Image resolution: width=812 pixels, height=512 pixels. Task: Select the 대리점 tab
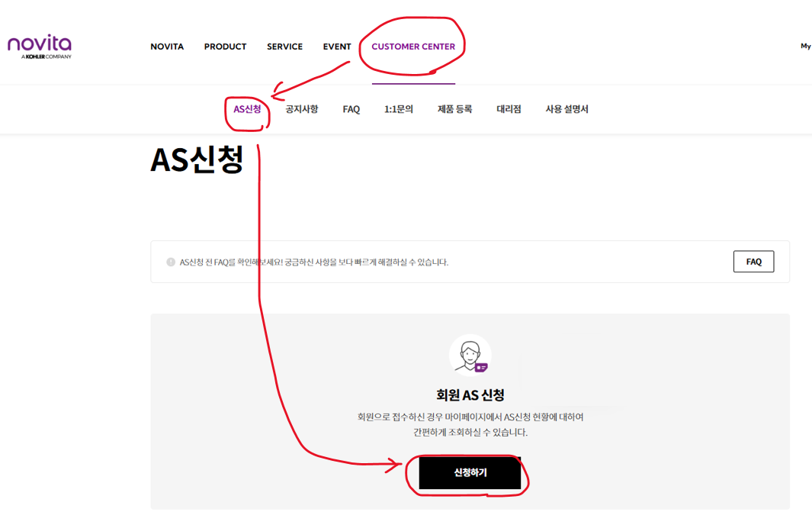508,108
